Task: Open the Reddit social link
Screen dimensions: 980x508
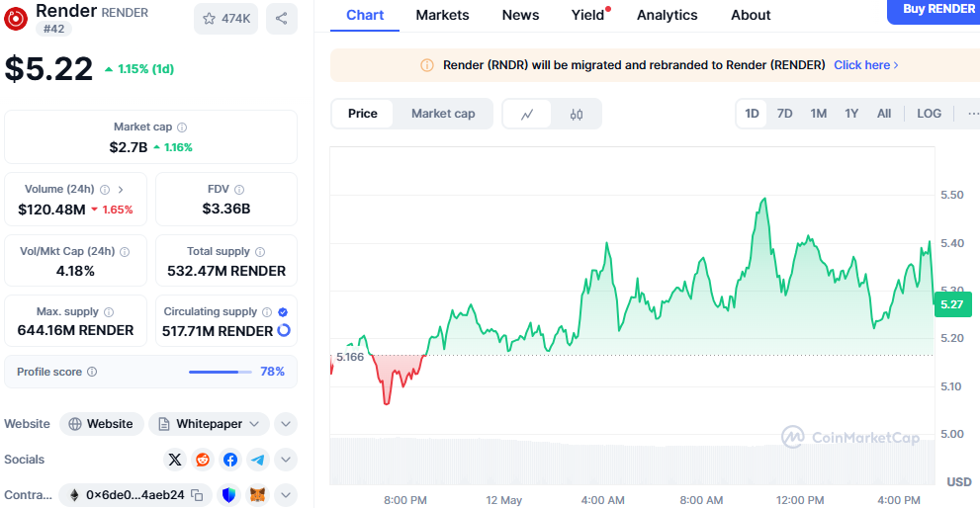Action: click(x=203, y=460)
